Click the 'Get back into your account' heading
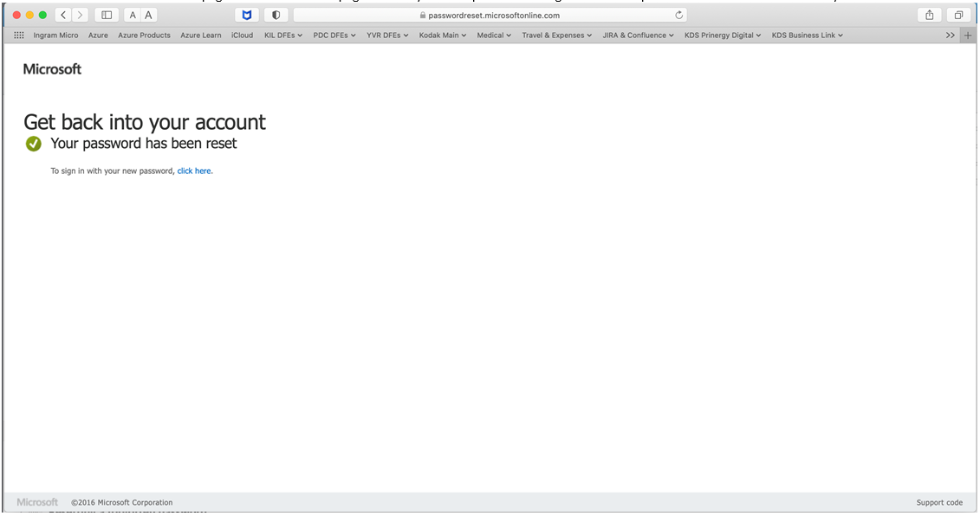980x516 pixels. [145, 122]
